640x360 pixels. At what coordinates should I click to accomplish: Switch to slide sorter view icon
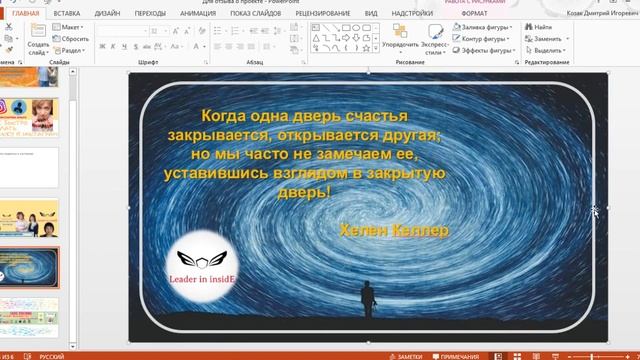(x=517, y=356)
